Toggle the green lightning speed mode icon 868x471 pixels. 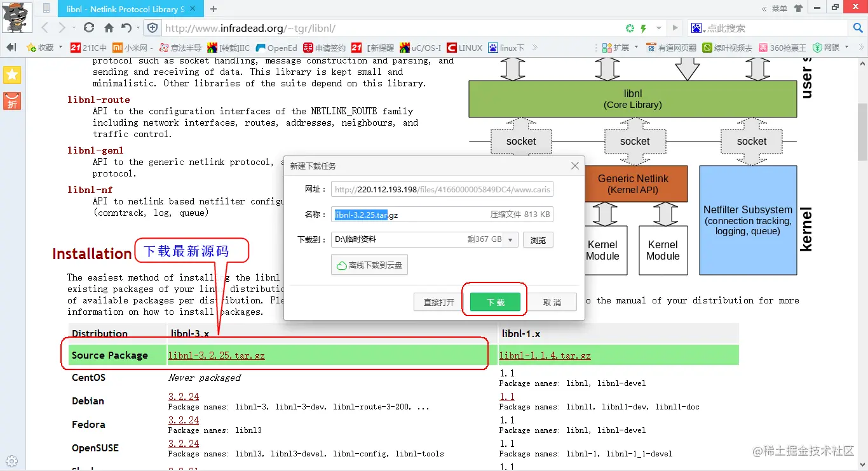click(x=644, y=28)
